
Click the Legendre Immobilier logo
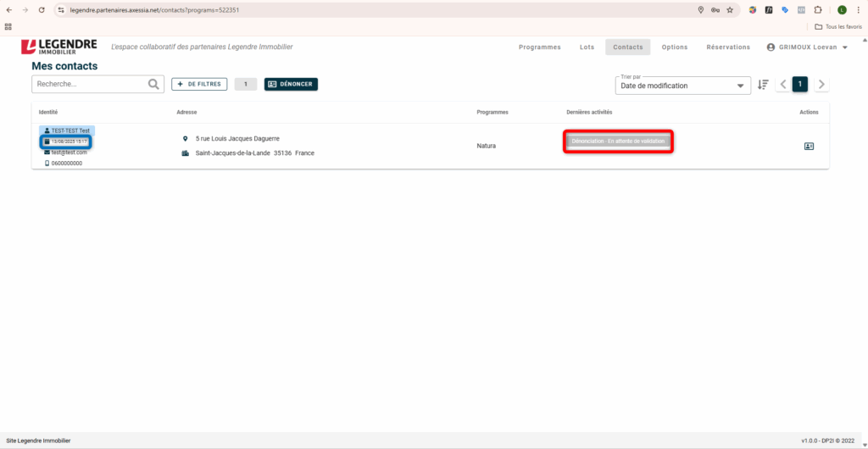[59, 47]
